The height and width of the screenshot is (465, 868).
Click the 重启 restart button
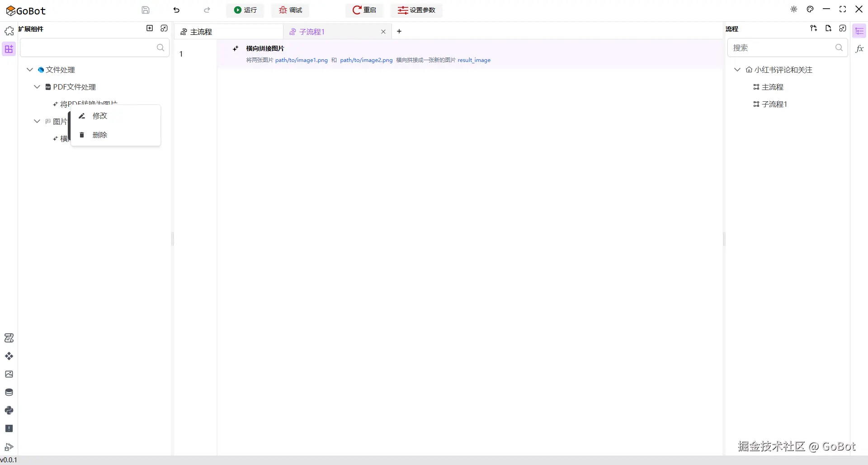coord(364,10)
